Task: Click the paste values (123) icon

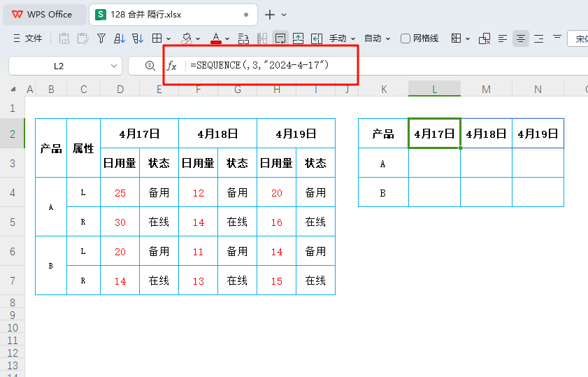Action: pos(64,38)
